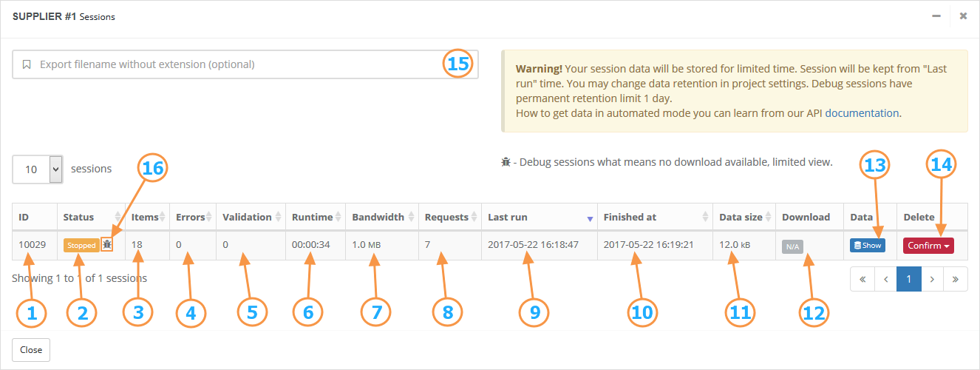
Task: Go to first page of sessions
Action: point(862,280)
